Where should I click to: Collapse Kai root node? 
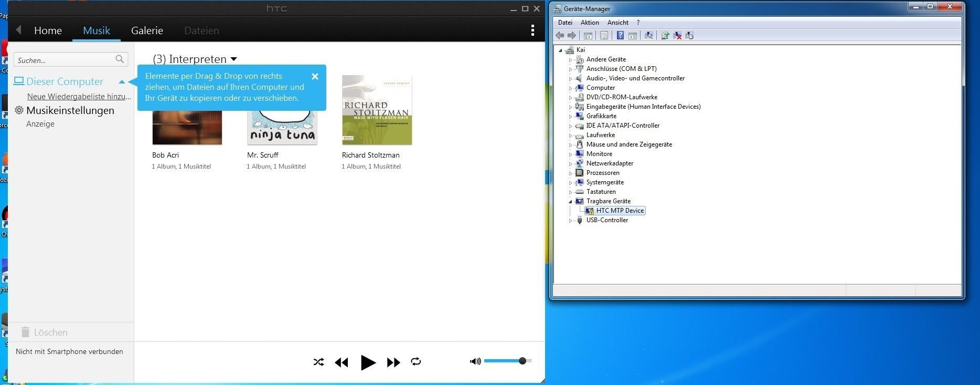click(561, 50)
